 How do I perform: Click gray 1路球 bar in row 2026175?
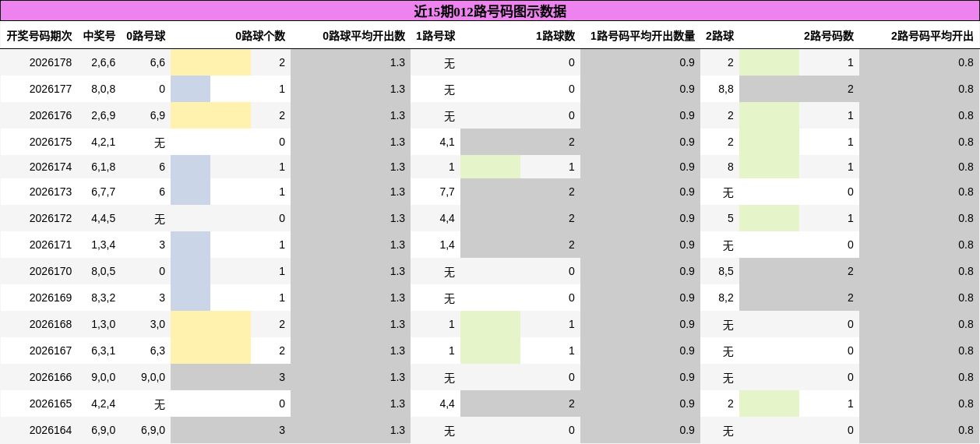tap(520, 142)
